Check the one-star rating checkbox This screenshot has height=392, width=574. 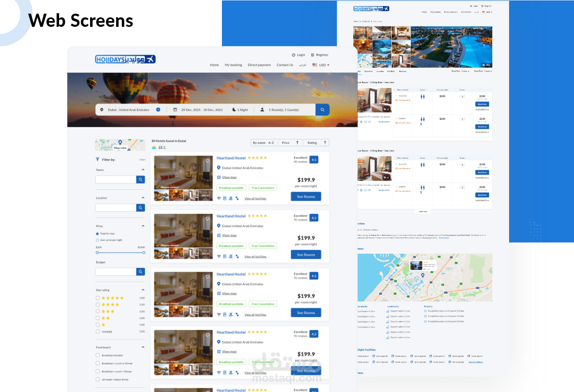98,325
